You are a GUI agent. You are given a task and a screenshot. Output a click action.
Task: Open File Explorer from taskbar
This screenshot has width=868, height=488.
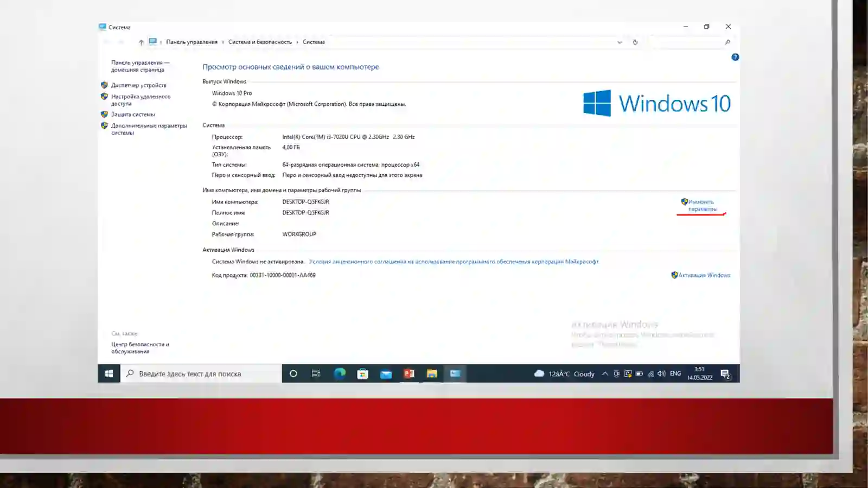(x=432, y=373)
